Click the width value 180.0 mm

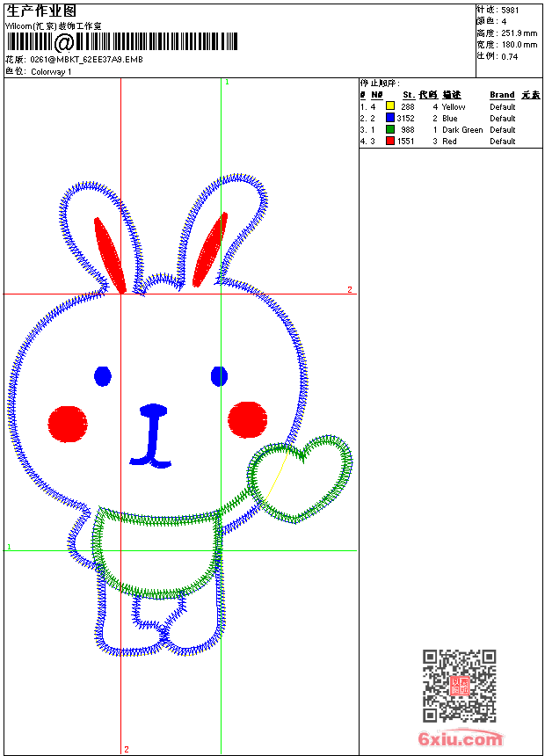[519, 45]
